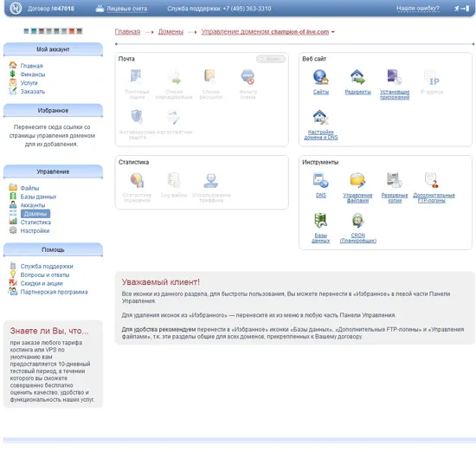Select the highlighted Домены sidebar item

point(35,214)
